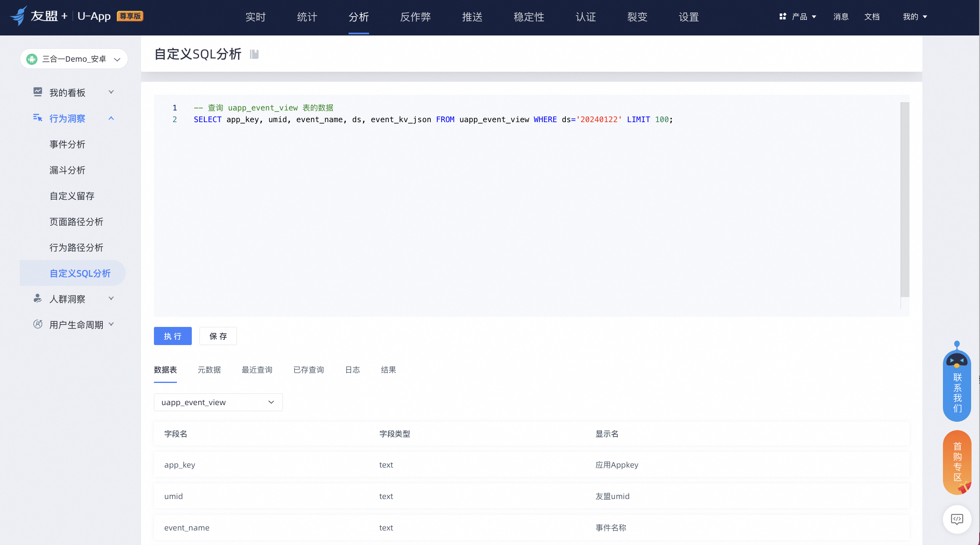Click the 行为洞察 sidebar icon
The image size is (980, 545).
click(x=37, y=118)
